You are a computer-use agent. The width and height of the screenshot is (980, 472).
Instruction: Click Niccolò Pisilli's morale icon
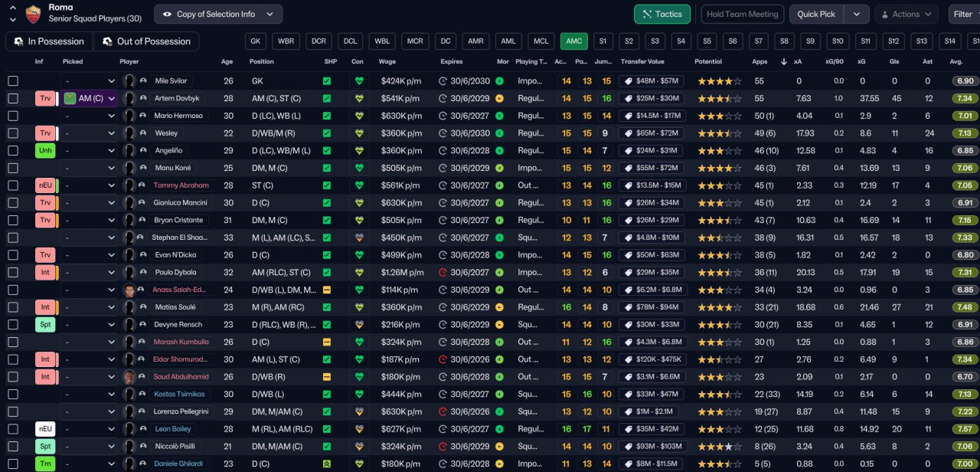click(500, 447)
